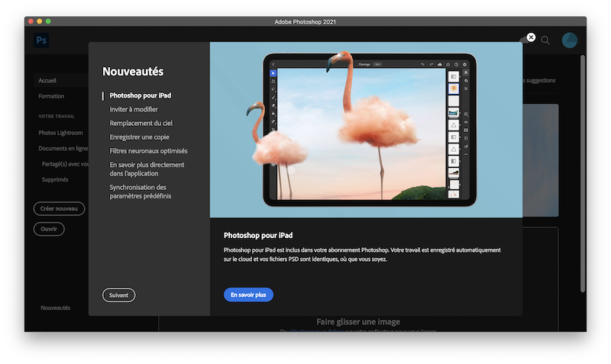Select Inviter à modifier feature item
Viewport: 611px width, 364px height.
pos(134,109)
